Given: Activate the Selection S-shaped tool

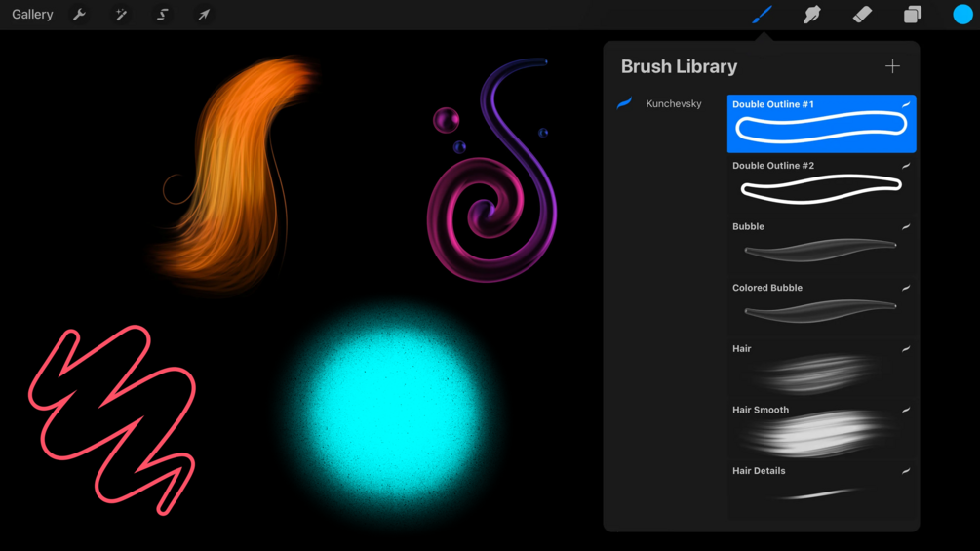Looking at the screenshot, I should 163,15.
